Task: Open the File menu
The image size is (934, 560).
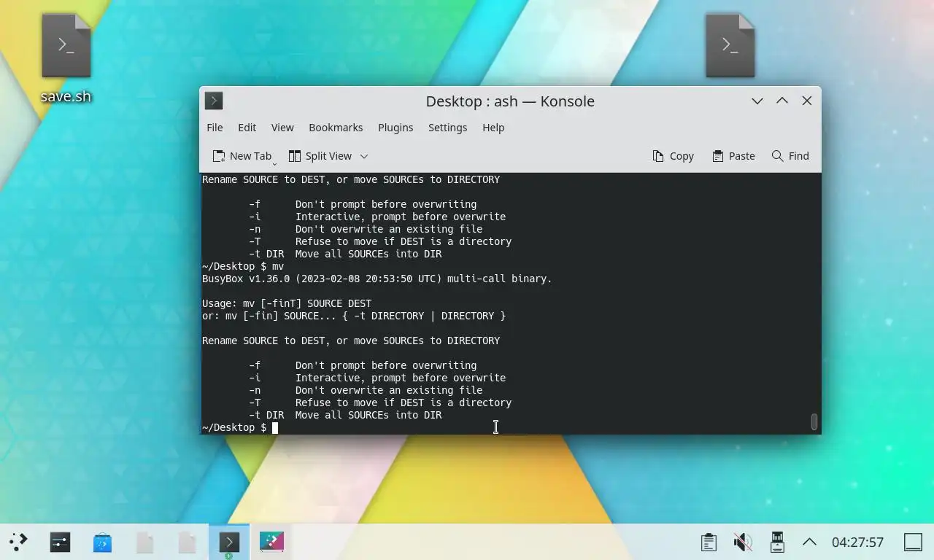Action: [x=215, y=128]
